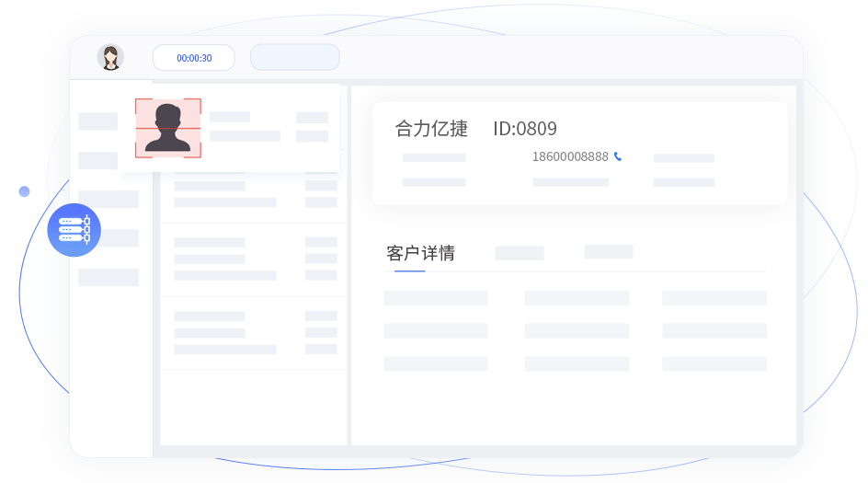Click the bottom-right field in 客户详情 grid

tap(714, 363)
